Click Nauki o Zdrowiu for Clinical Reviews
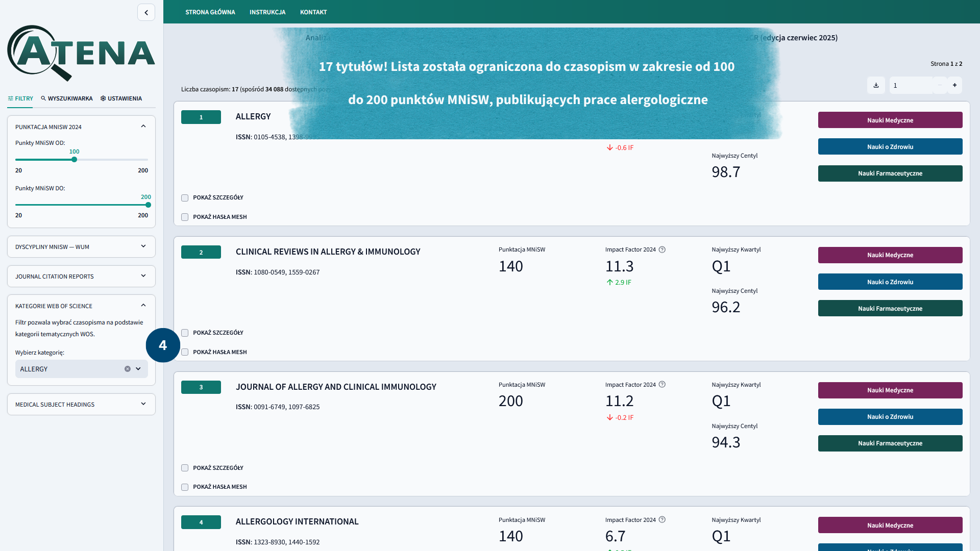The image size is (980, 551). [890, 282]
